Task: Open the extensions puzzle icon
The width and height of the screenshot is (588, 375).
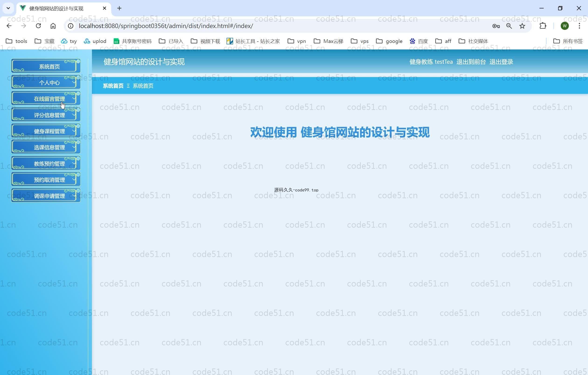Action: point(542,26)
